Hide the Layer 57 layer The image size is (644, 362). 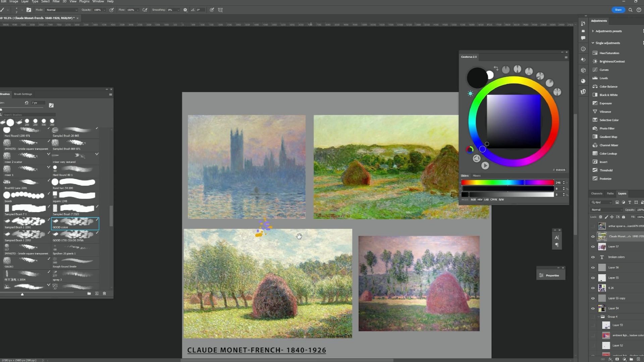click(x=593, y=247)
